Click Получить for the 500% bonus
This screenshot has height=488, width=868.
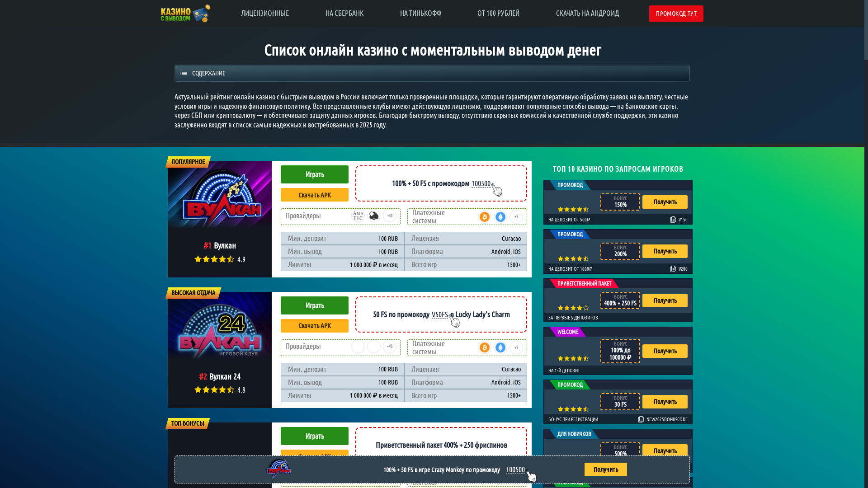[665, 450]
